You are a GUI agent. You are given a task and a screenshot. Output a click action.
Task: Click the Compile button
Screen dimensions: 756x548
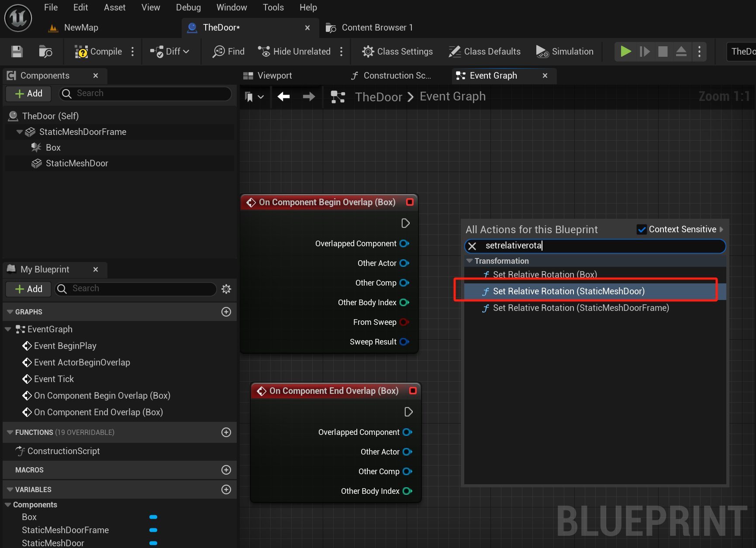99,52
